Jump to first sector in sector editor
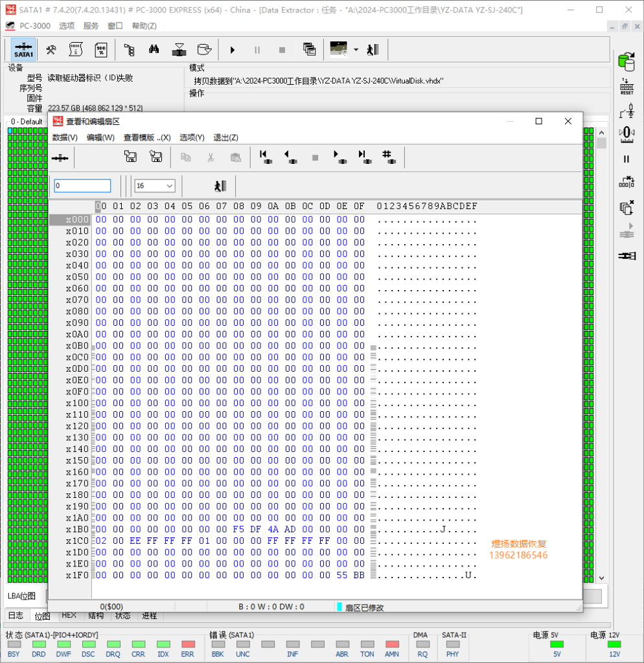The height and width of the screenshot is (663, 644). tap(266, 157)
